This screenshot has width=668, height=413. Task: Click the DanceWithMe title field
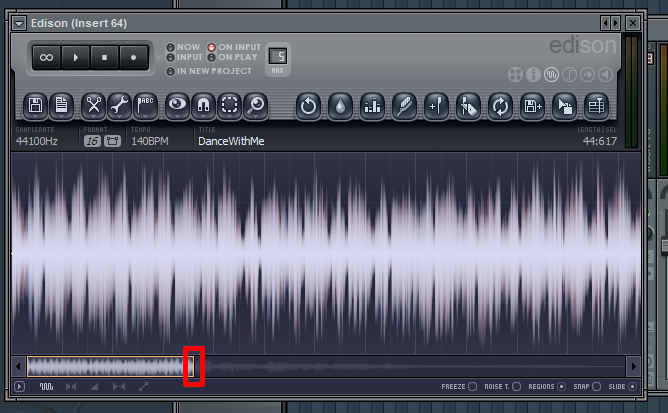pyautogui.click(x=231, y=141)
